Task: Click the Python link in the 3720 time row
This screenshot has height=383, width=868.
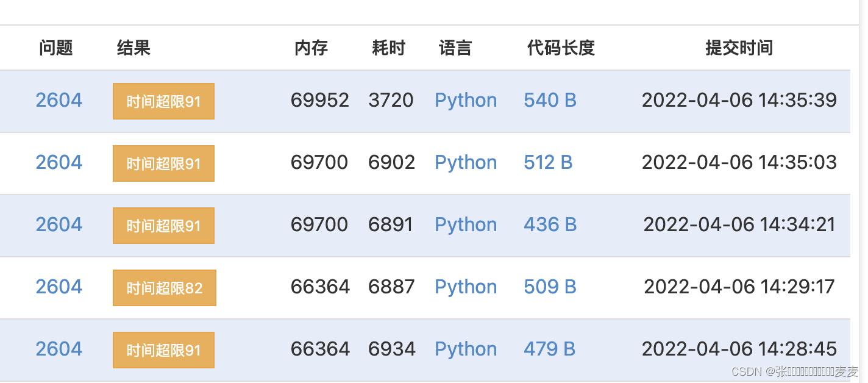Action: click(466, 101)
